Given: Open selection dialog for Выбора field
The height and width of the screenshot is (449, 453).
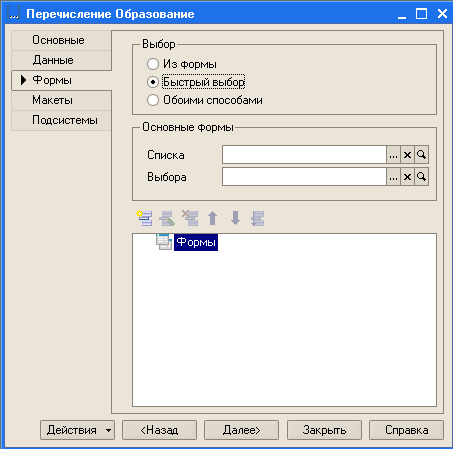Looking at the screenshot, I should [x=393, y=177].
